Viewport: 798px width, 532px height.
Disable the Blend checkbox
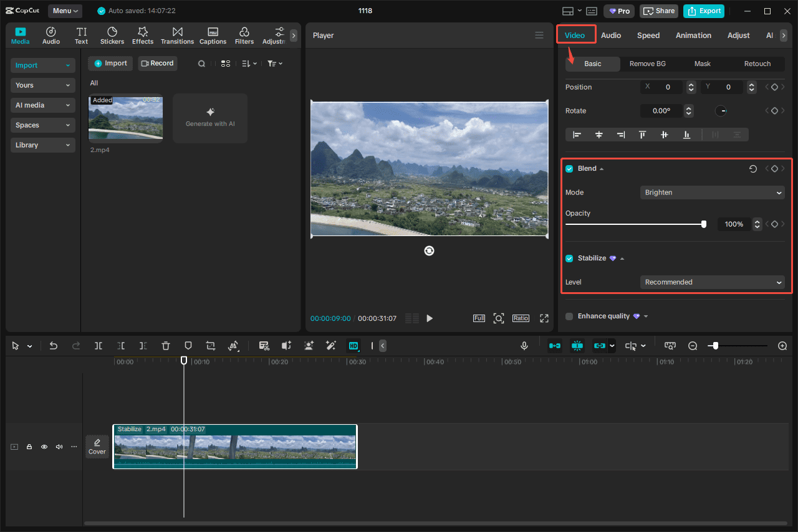[569, 168]
